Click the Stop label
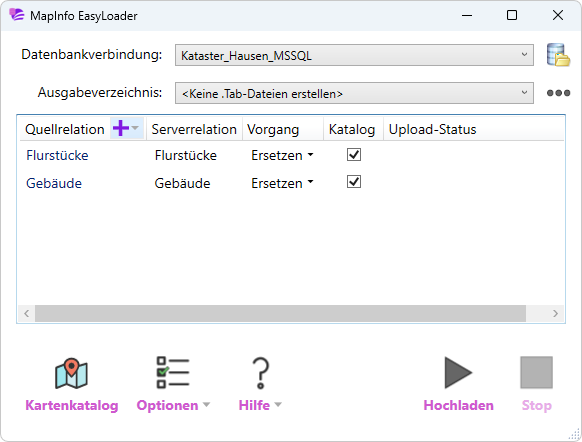The image size is (582, 442). click(537, 405)
